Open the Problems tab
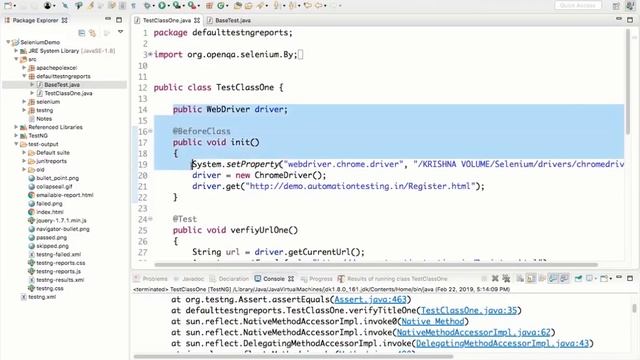 click(x=155, y=279)
